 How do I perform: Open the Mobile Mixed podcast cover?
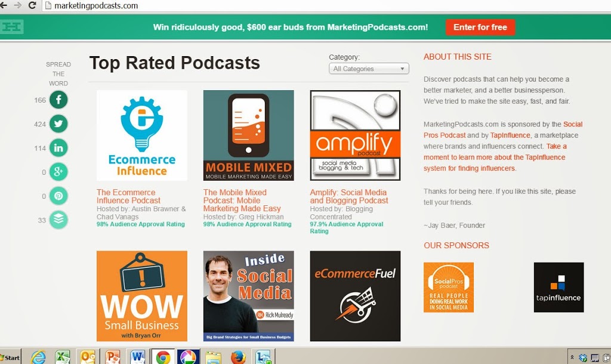click(249, 135)
